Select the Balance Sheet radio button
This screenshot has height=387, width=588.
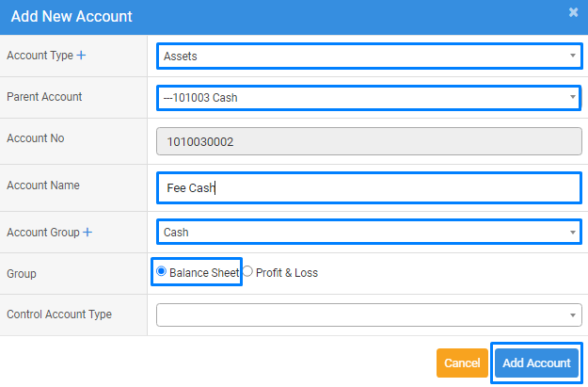coord(162,272)
